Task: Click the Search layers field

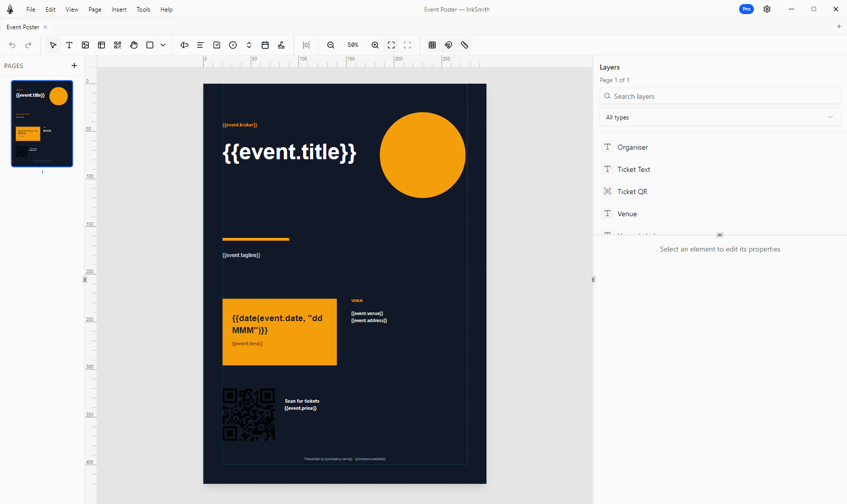Action: (x=720, y=96)
